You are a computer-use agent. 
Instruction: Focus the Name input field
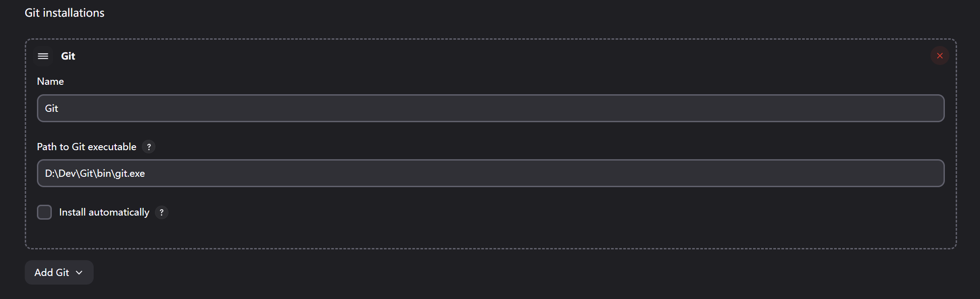coord(490,108)
